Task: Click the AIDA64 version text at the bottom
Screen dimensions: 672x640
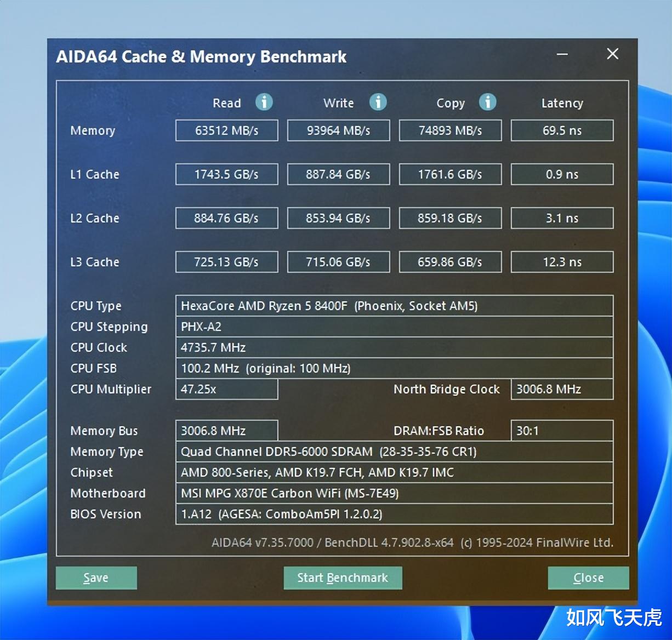Action: (x=412, y=542)
